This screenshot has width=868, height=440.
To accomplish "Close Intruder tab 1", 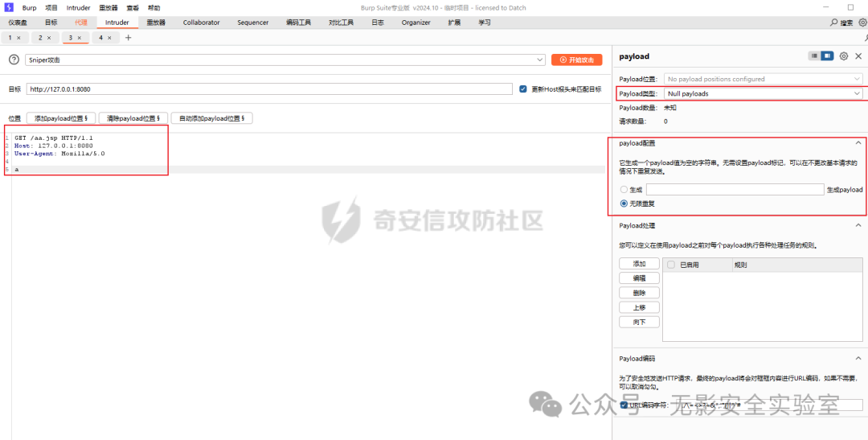I will pyautogui.click(x=18, y=38).
